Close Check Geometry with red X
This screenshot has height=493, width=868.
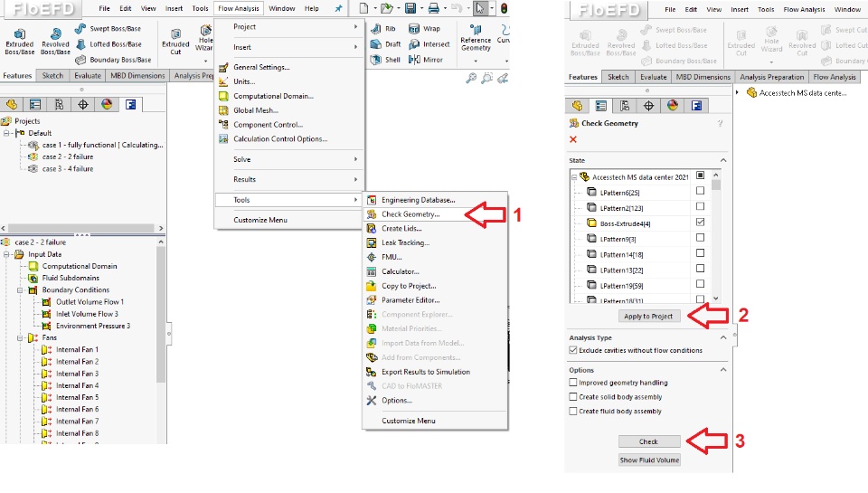(573, 139)
